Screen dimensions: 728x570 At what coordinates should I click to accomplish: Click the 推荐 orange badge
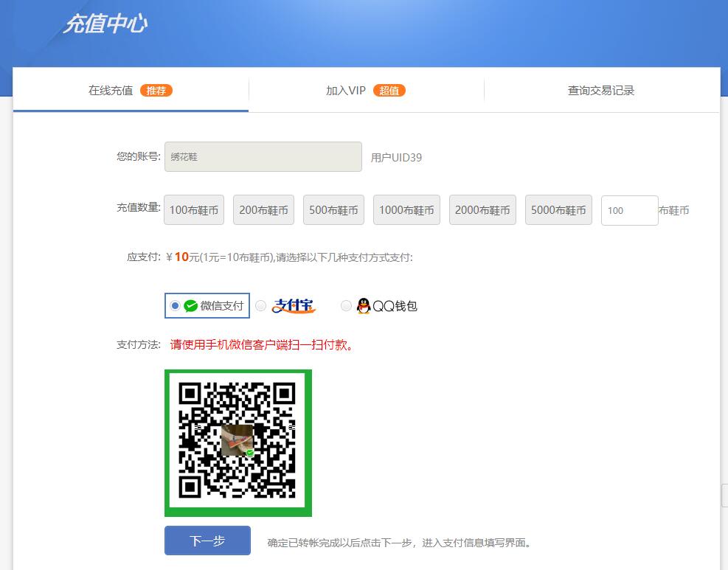coord(156,91)
